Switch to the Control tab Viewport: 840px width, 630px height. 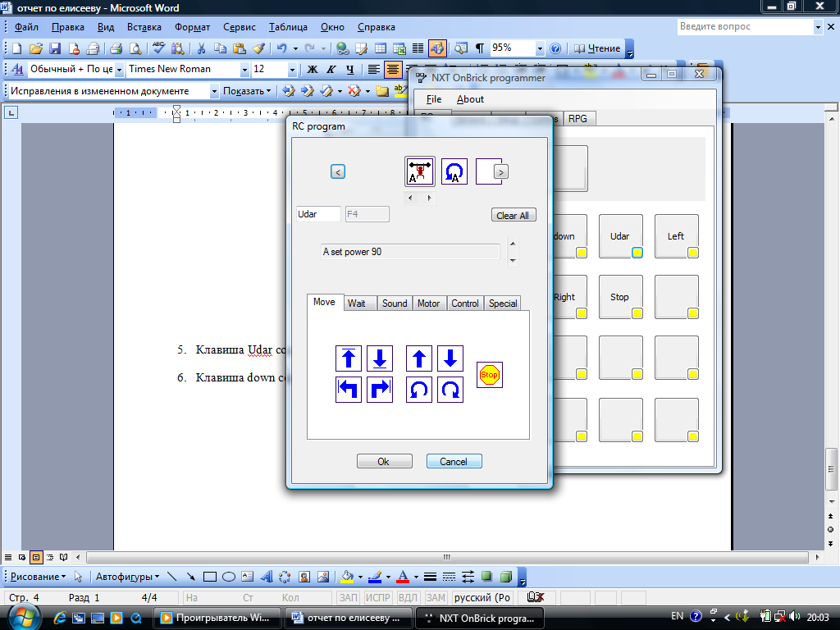tap(465, 304)
